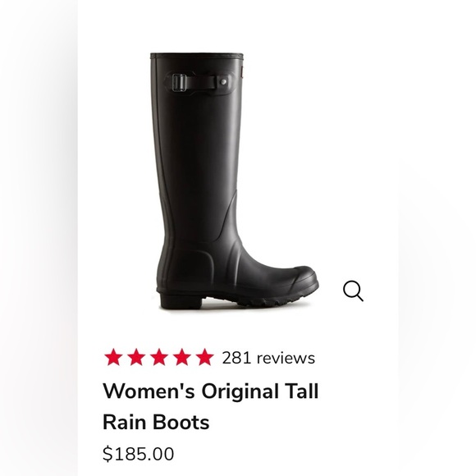Click the metal buckle on the boot

(179, 82)
